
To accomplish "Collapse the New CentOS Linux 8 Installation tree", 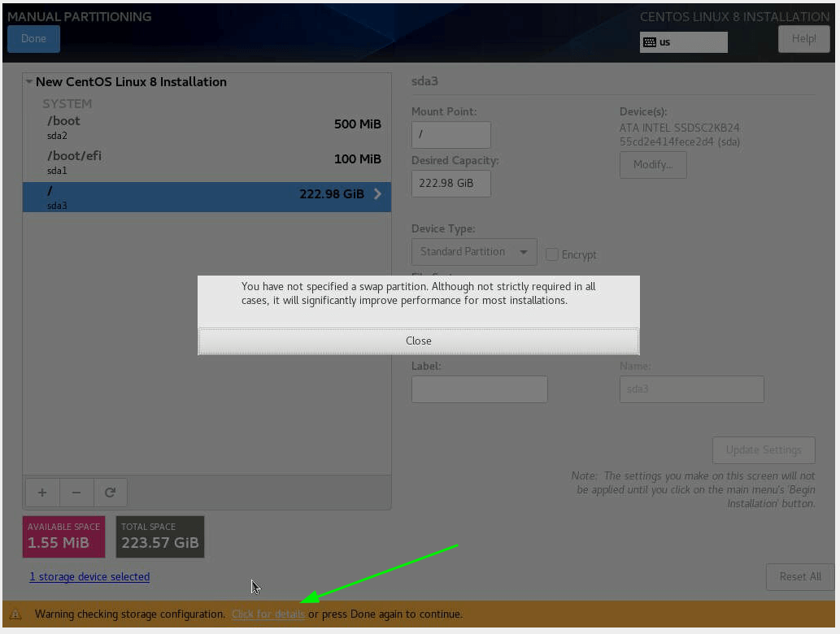I will click(29, 82).
